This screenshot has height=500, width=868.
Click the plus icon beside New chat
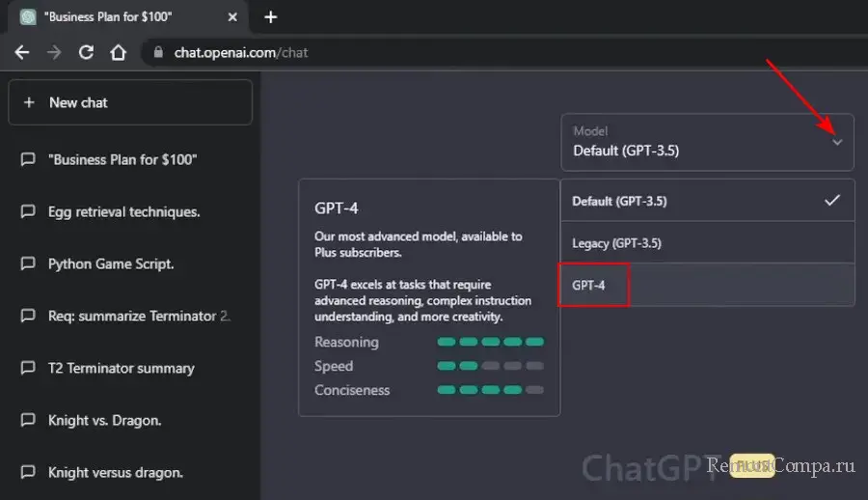(29, 102)
